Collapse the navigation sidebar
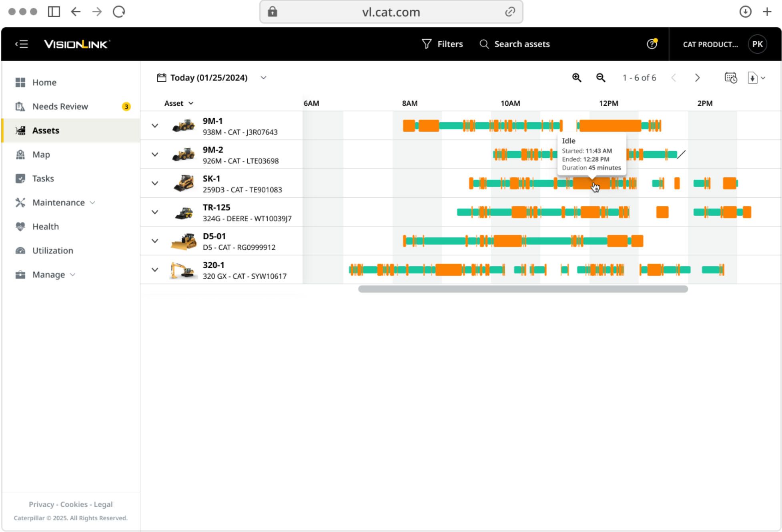Viewport: 782px width, 532px height. [22, 44]
